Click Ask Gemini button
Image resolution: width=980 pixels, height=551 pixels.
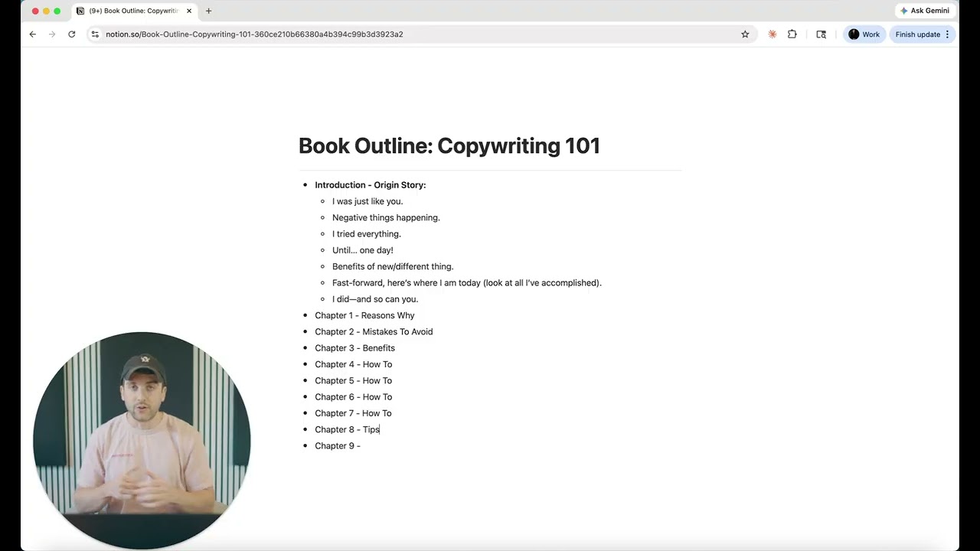click(x=925, y=11)
